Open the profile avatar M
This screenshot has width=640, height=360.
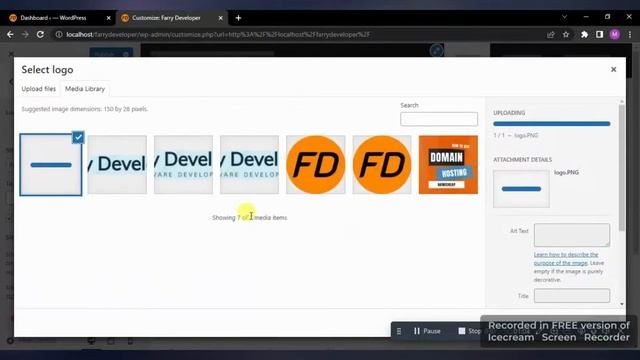coord(615,35)
